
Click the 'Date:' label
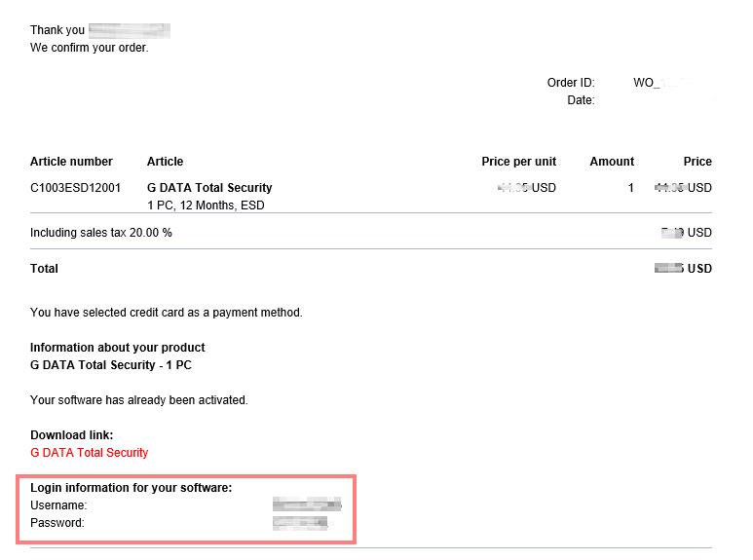coord(581,100)
